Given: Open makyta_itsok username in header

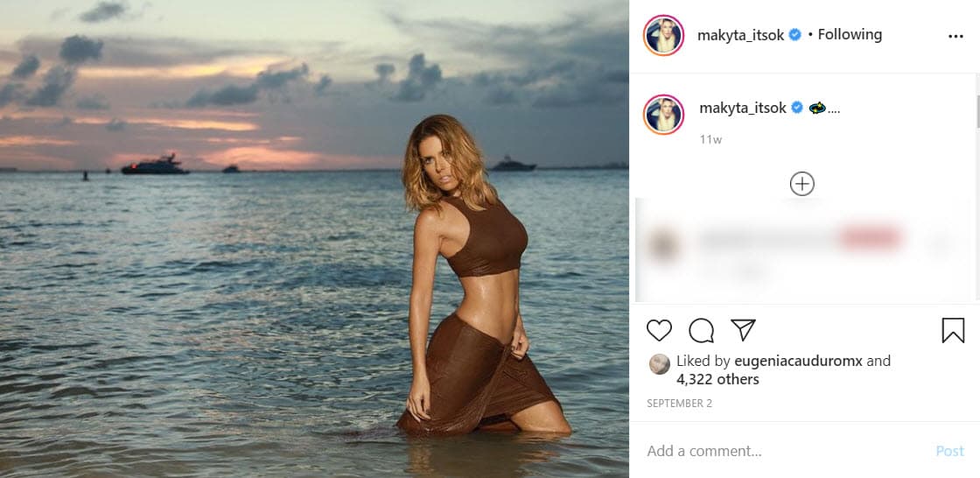Looking at the screenshot, I should 741,35.
